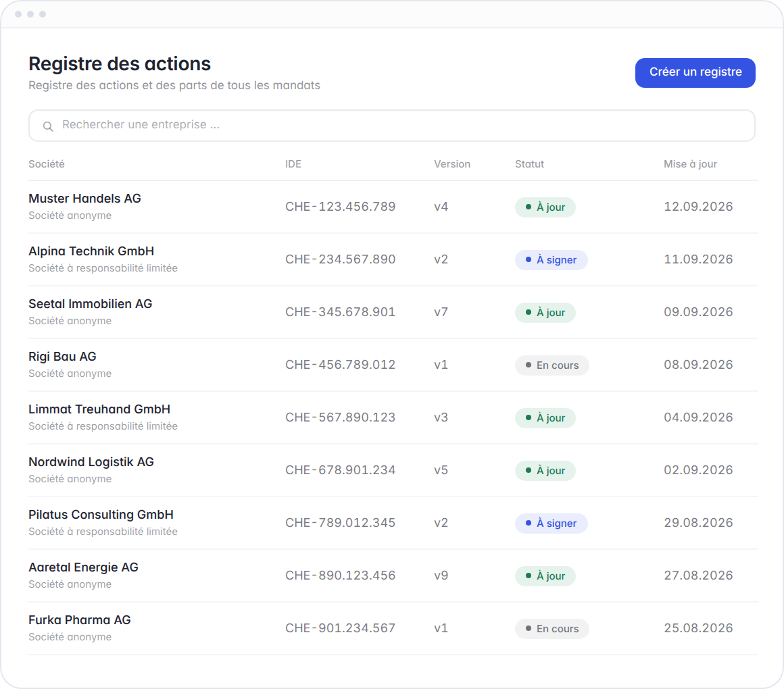Click the date 02.09.2026
784x689 pixels.
(x=698, y=470)
